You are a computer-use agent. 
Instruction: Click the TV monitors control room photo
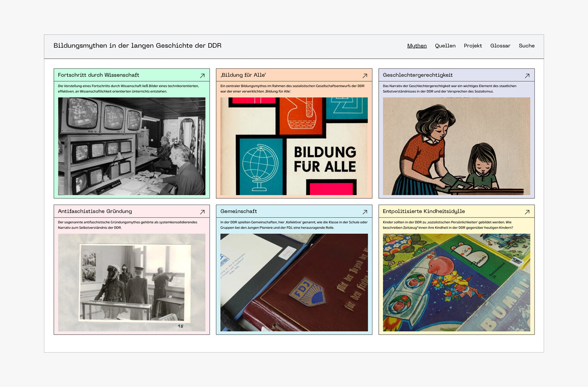(132, 146)
